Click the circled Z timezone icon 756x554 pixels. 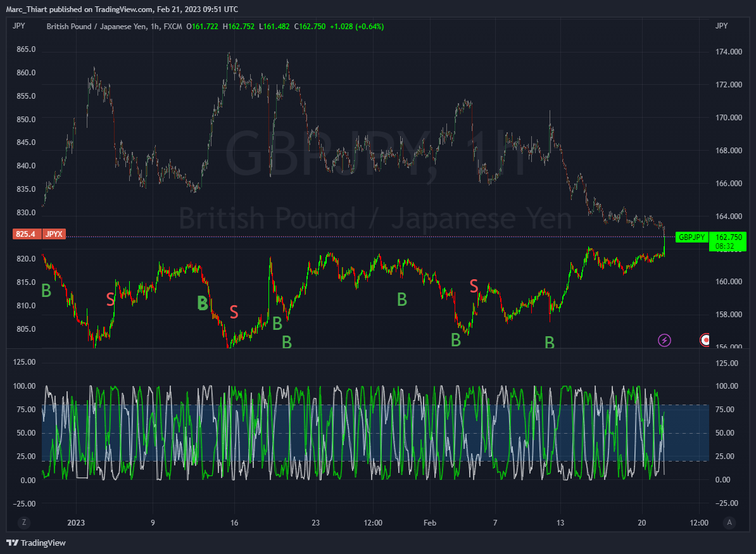[23, 522]
